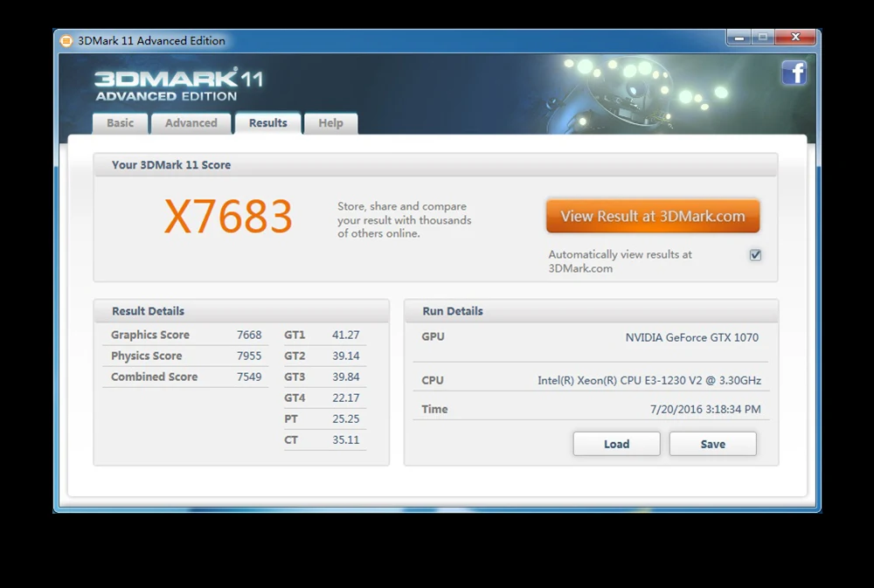
Task: Click the CT value 35.11
Action: (345, 439)
